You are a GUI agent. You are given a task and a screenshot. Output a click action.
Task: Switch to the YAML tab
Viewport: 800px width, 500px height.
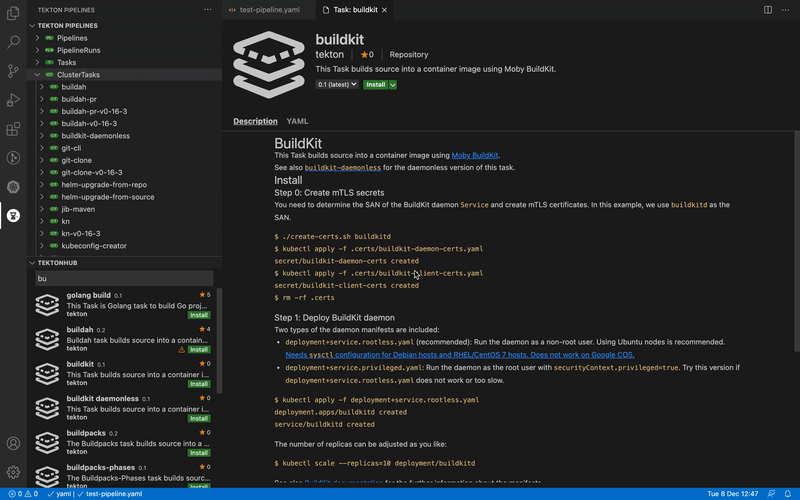coord(297,121)
